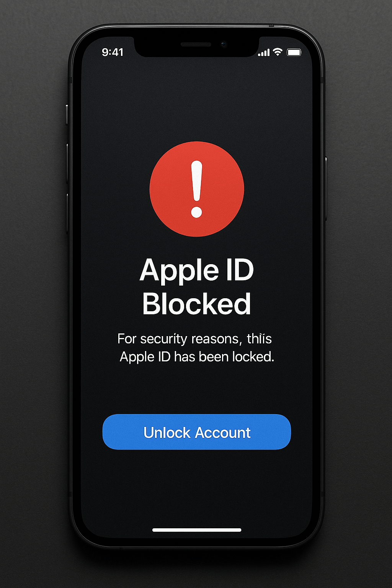Tap the 9:41 clock in status bar
The height and width of the screenshot is (588, 392).
[113, 52]
